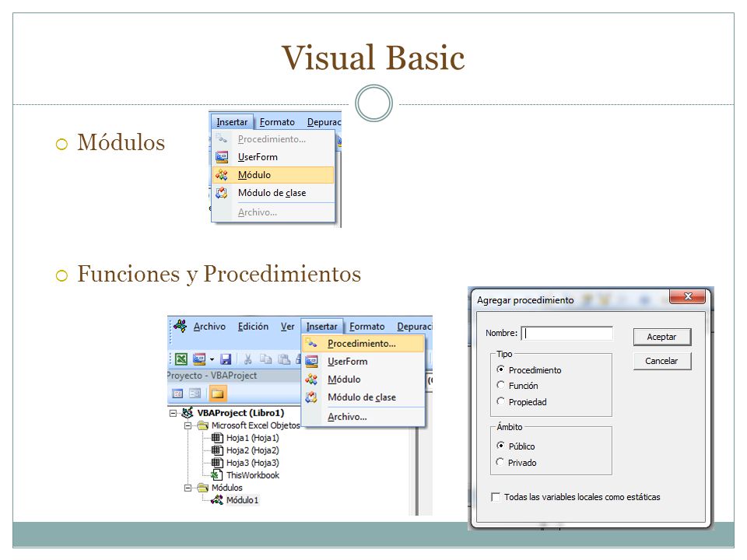Open the dropdown arrow beside UserForm toolbar icon

coord(212,359)
